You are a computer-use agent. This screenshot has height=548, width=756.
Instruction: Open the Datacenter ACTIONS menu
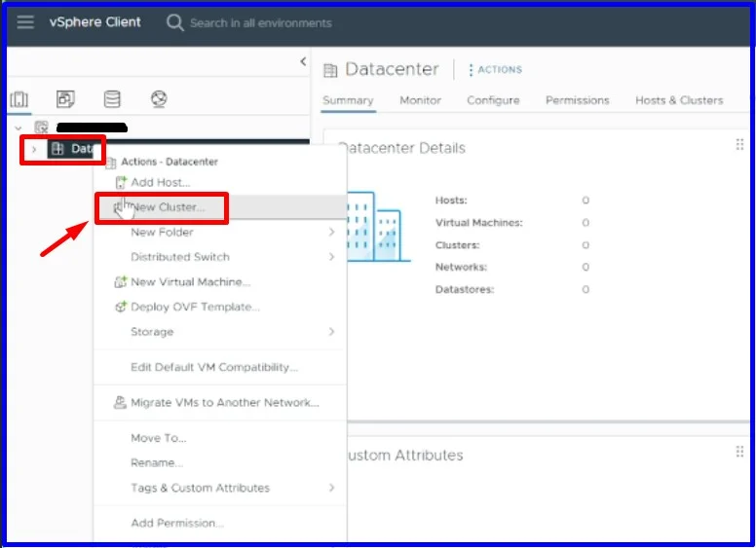click(495, 70)
